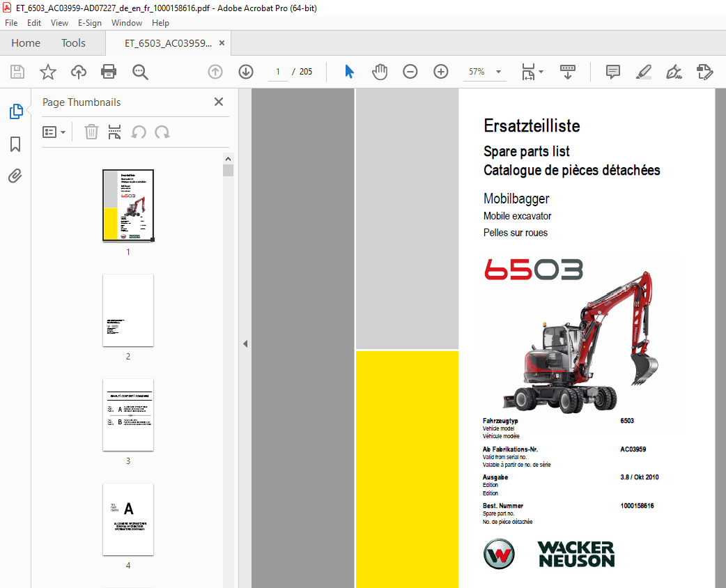Select the thumbnail for page 3
The width and height of the screenshot is (726, 588).
(128, 415)
